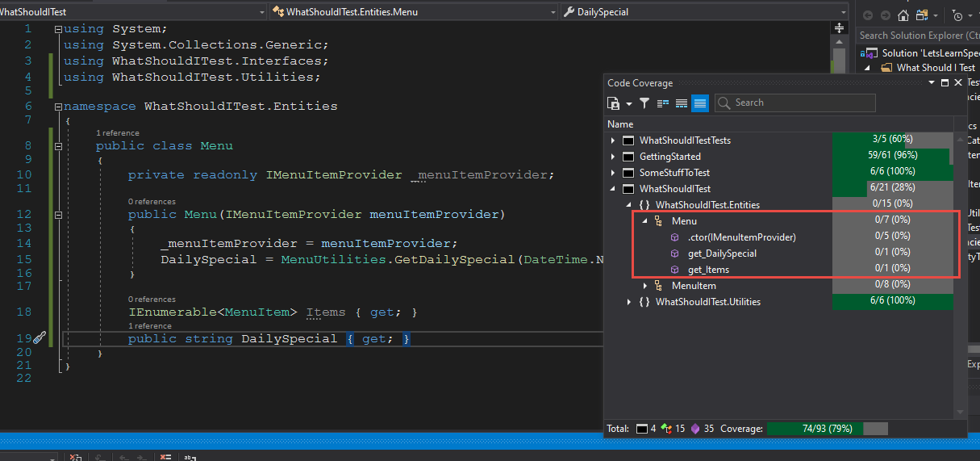Click '0 references' CodeLens above the Items property

click(152, 299)
